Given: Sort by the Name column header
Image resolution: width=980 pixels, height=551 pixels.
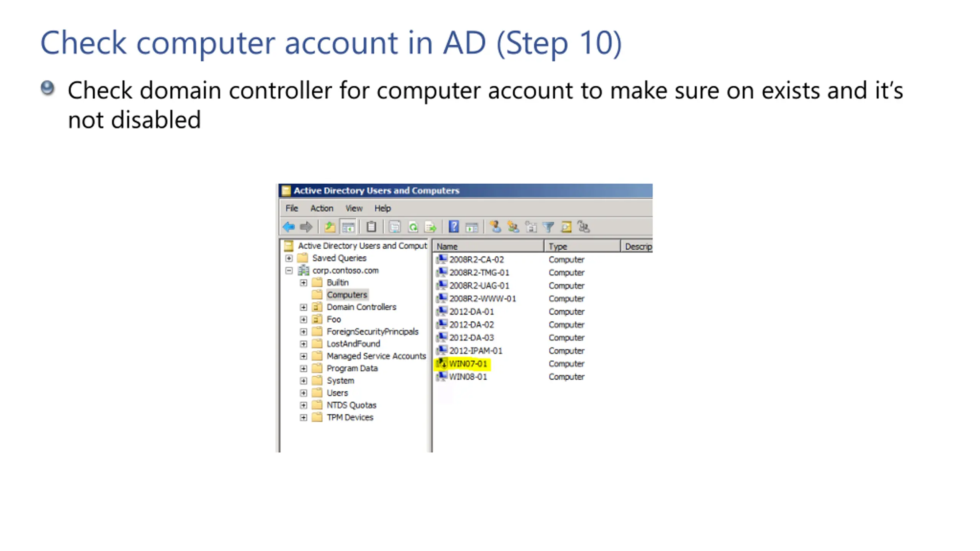Looking at the screenshot, I should (488, 246).
